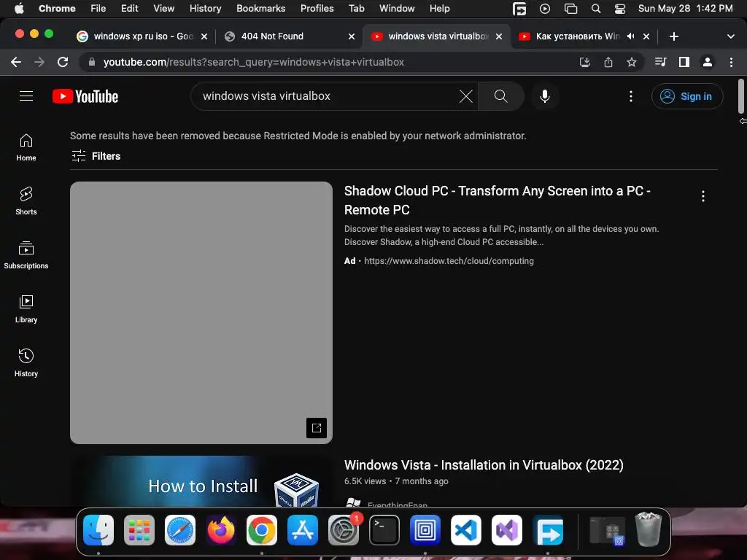
Task: Click the YouTube logo
Action: tap(85, 97)
